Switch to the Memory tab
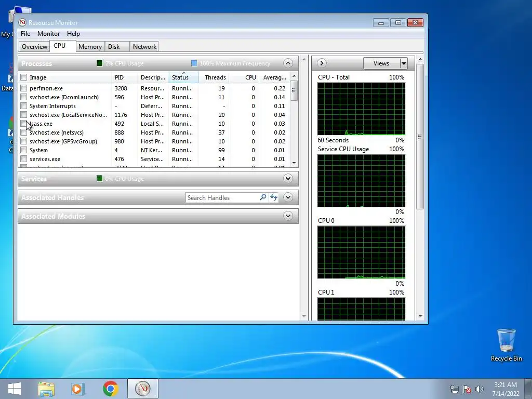This screenshot has width=532, height=399. (x=90, y=46)
